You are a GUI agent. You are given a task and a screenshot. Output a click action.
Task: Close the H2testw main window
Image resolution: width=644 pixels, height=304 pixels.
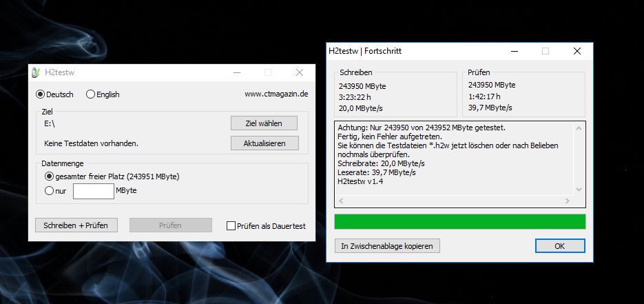pos(300,72)
